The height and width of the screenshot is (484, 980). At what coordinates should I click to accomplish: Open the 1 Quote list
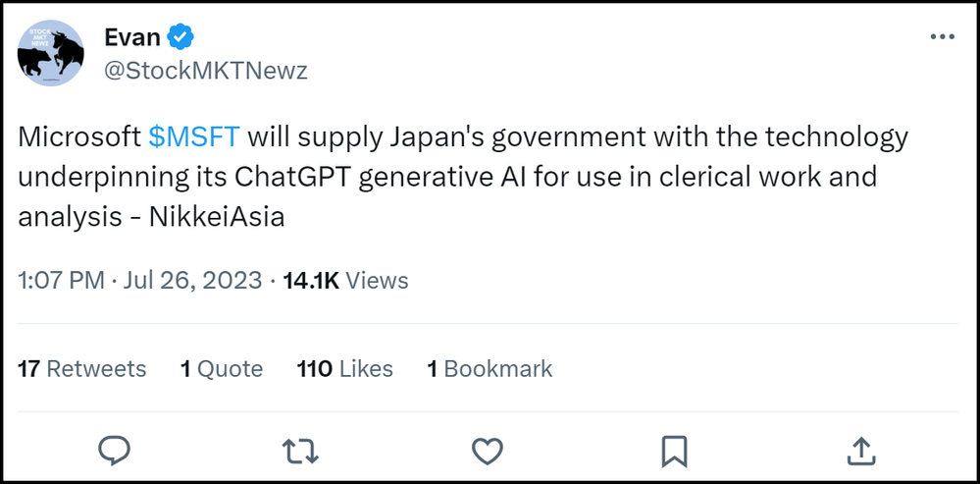(222, 369)
